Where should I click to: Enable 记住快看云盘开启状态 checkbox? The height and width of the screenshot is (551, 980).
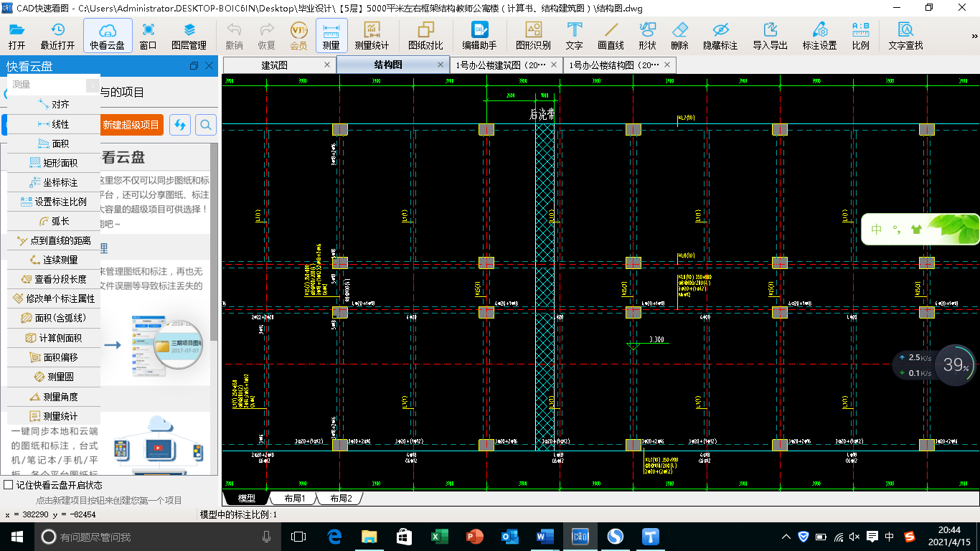[9, 485]
